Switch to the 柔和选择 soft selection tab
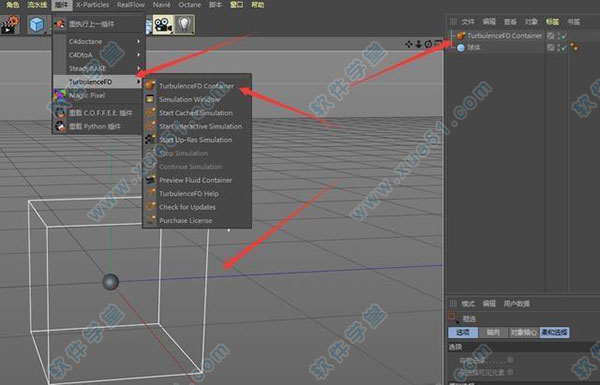 pos(554,332)
